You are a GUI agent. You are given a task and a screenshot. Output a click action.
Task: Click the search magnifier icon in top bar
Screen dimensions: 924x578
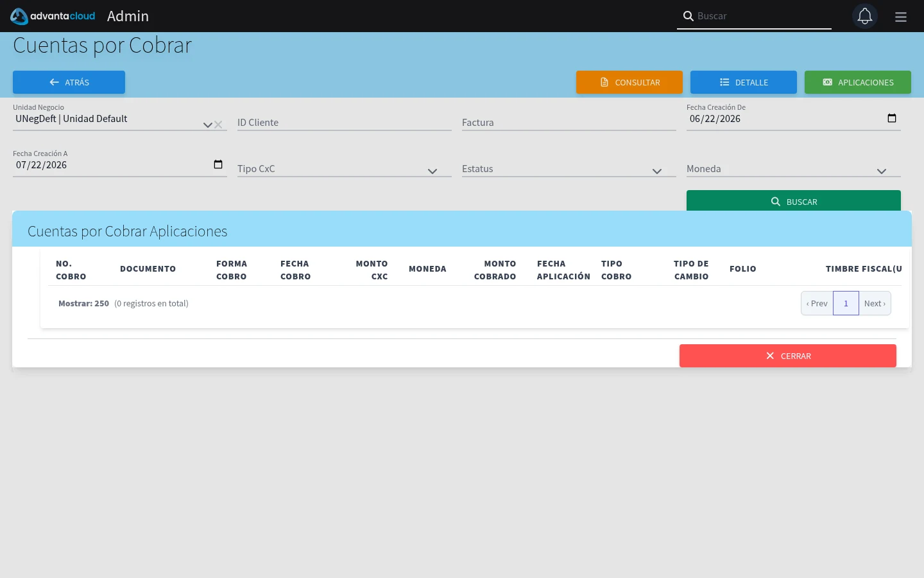tap(688, 16)
